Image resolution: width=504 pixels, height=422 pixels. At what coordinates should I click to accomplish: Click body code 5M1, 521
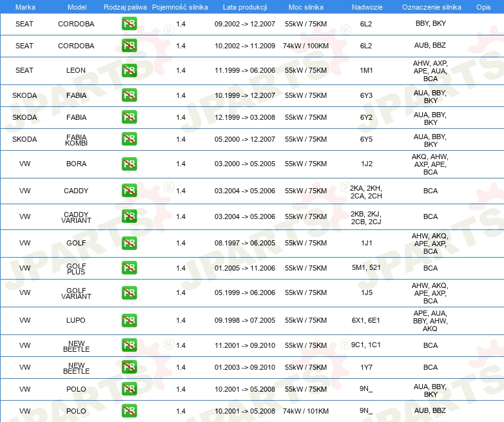tap(366, 267)
